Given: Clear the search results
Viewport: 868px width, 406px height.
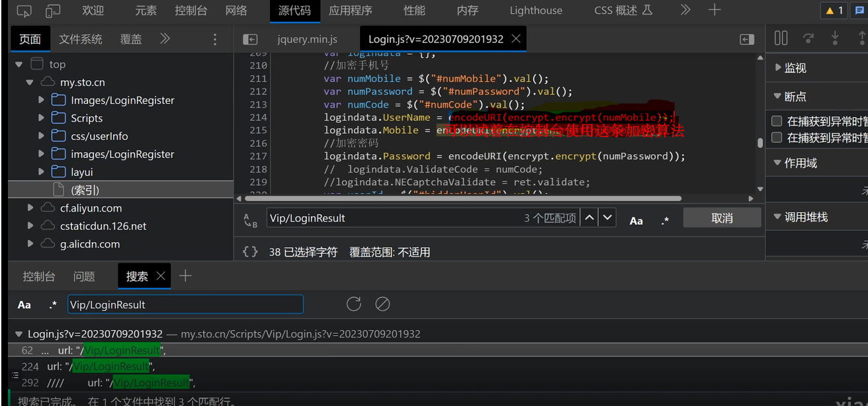Looking at the screenshot, I should 382,304.
